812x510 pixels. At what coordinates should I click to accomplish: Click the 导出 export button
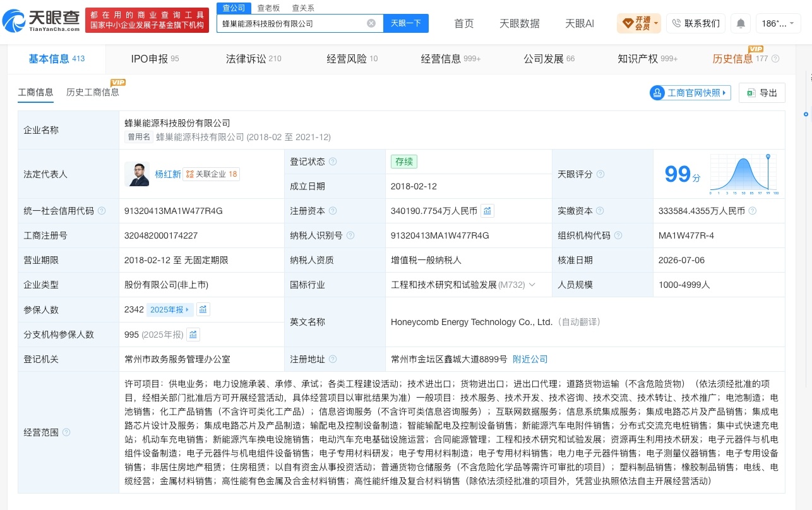point(762,93)
